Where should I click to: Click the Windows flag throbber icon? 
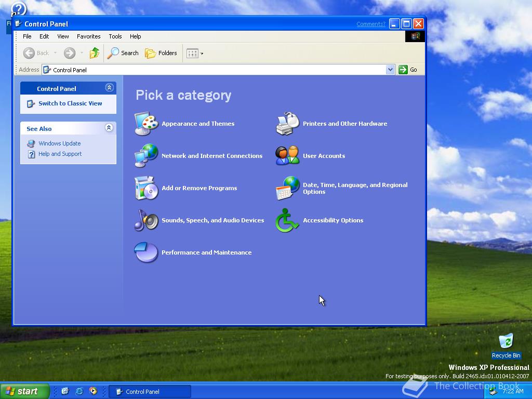[415, 36]
